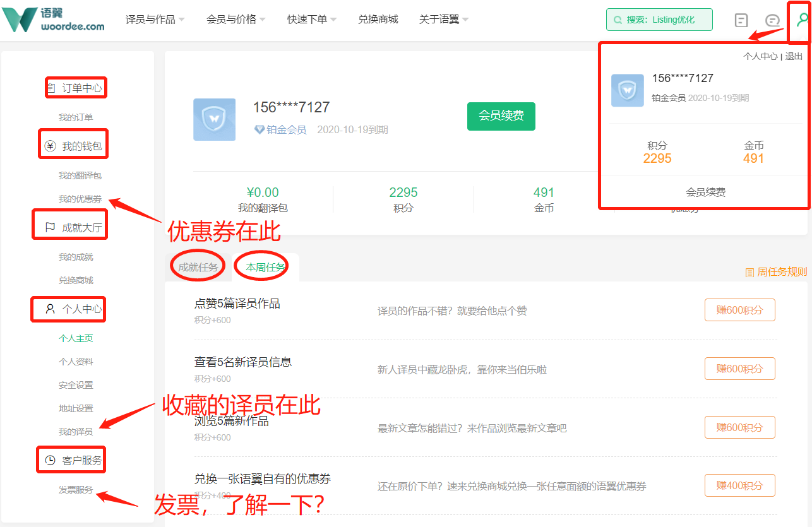Switch to the 本周任务 tab
The height and width of the screenshot is (527, 812).
click(266, 268)
